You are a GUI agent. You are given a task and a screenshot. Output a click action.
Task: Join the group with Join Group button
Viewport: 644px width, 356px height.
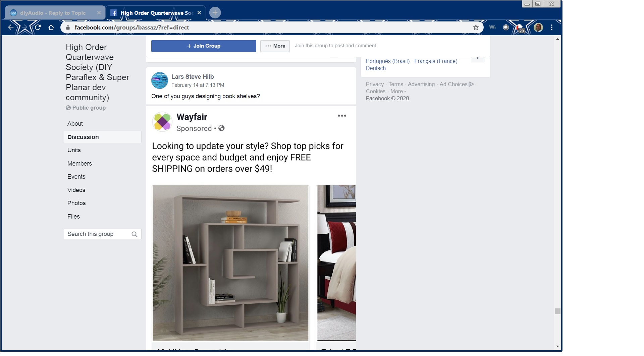204,46
